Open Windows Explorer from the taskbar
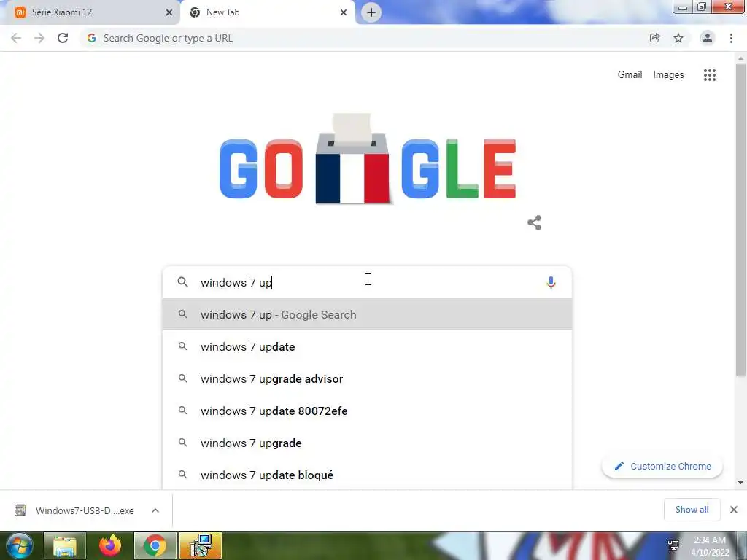The height and width of the screenshot is (560, 747). (65, 545)
